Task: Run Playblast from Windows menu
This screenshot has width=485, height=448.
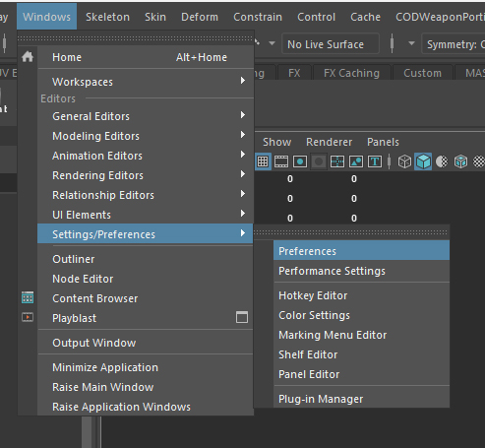Action: (135, 318)
